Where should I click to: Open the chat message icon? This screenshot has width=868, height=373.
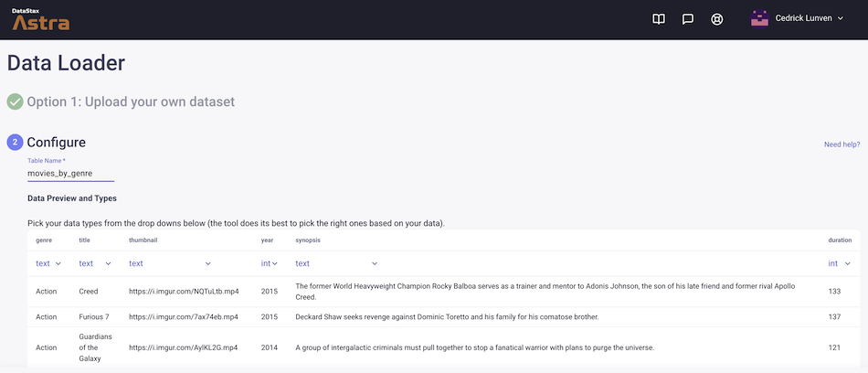pos(688,19)
